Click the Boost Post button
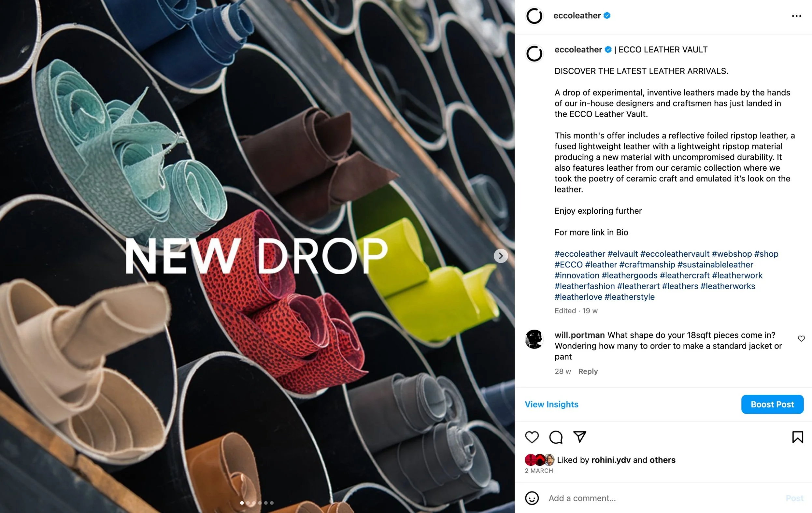 (772, 404)
